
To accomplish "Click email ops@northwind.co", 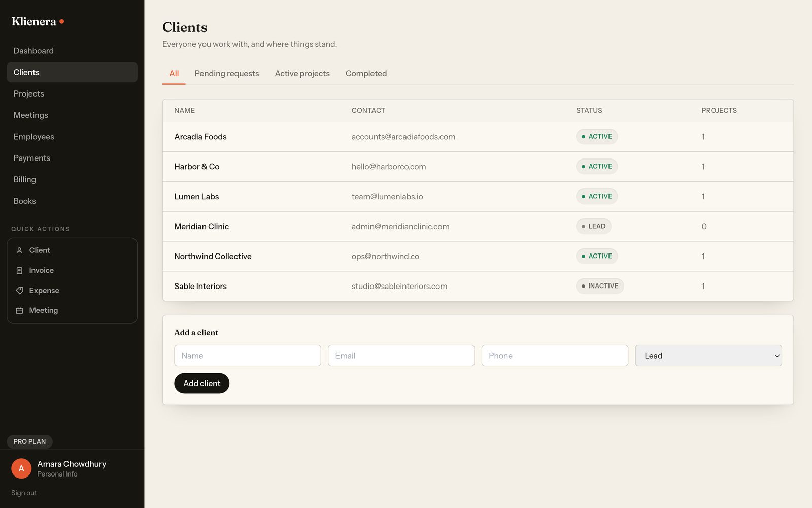I will coord(385,257).
